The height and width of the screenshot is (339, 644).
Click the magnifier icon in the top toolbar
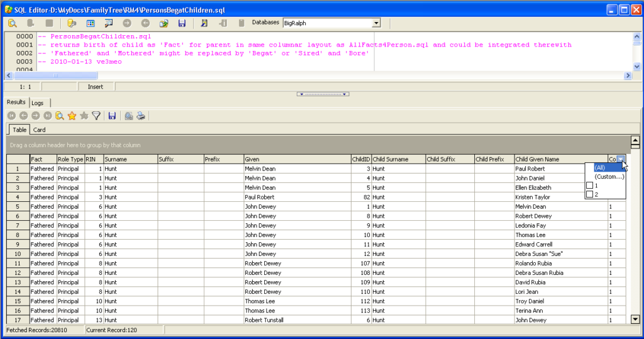click(13, 23)
